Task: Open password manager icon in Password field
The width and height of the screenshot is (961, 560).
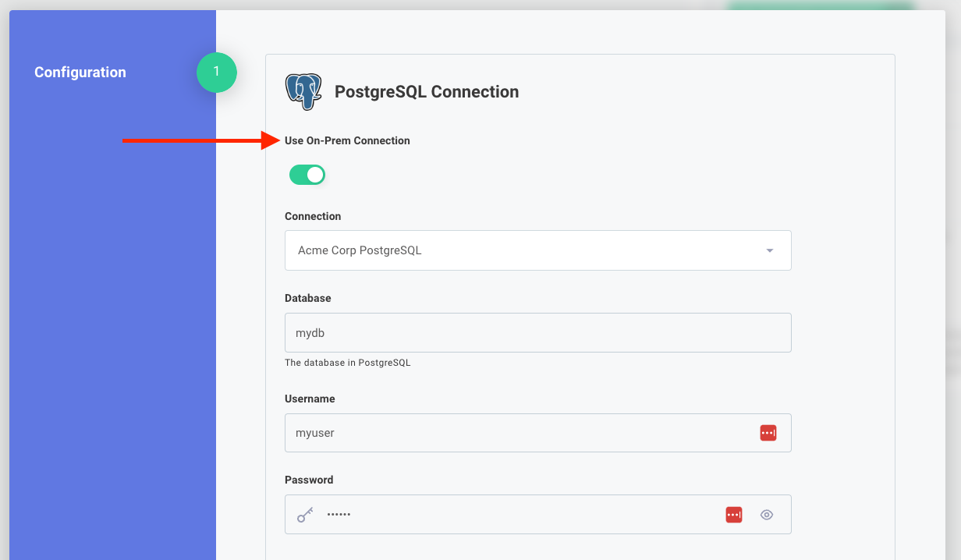Action: [734, 515]
